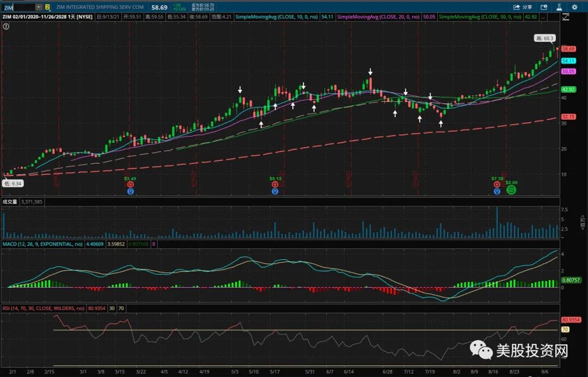Click the ZIM date range chart title
The image size is (588, 377).
(x=47, y=17)
